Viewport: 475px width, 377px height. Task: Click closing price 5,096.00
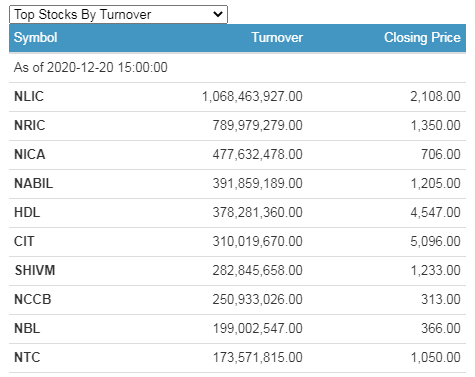pos(435,241)
